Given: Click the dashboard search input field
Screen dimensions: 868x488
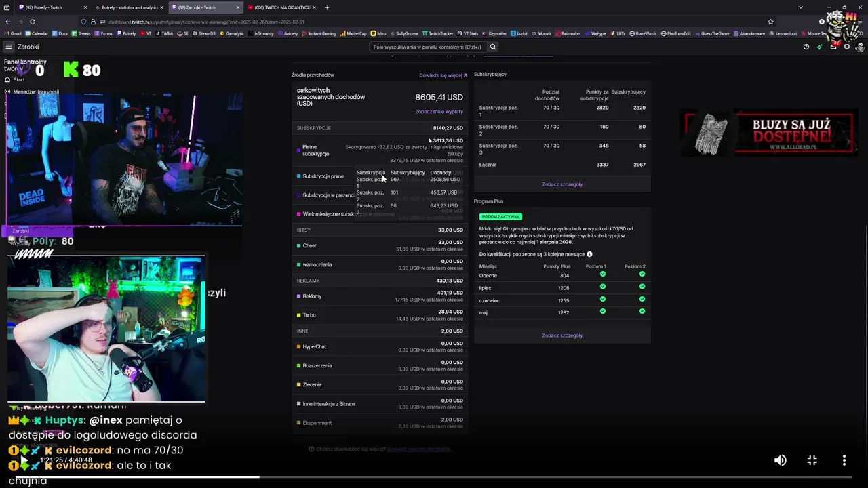Looking at the screenshot, I should pyautogui.click(x=429, y=47).
